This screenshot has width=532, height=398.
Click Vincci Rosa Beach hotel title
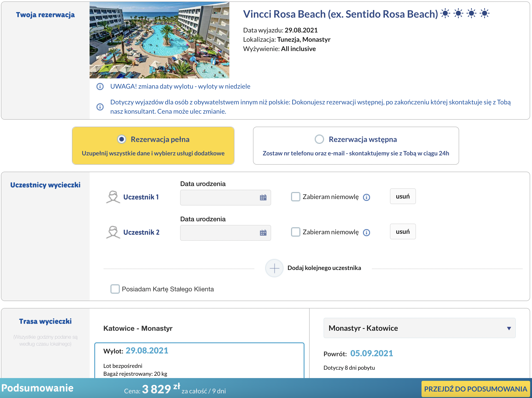coord(340,14)
